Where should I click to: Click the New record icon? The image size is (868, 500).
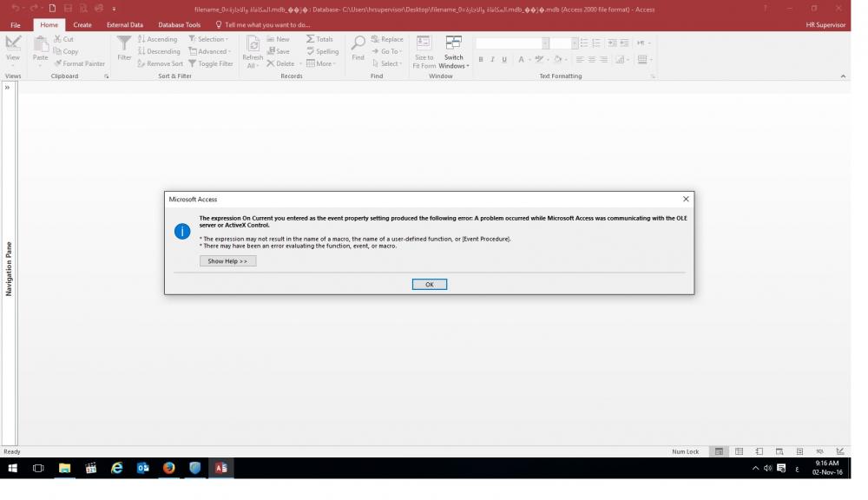[x=271, y=39]
